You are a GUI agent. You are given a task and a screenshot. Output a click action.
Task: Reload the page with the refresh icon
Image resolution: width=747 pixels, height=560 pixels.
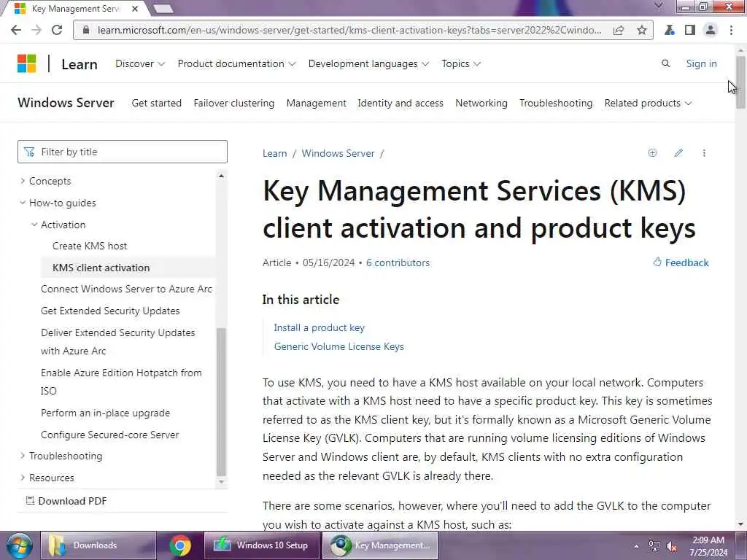click(x=57, y=30)
